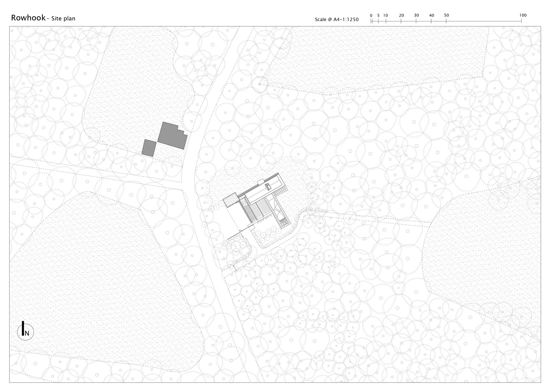Image resolution: width=556 pixels, height=392 pixels.
Task: Click the 20 mark on scale bar
Action: 401,15
